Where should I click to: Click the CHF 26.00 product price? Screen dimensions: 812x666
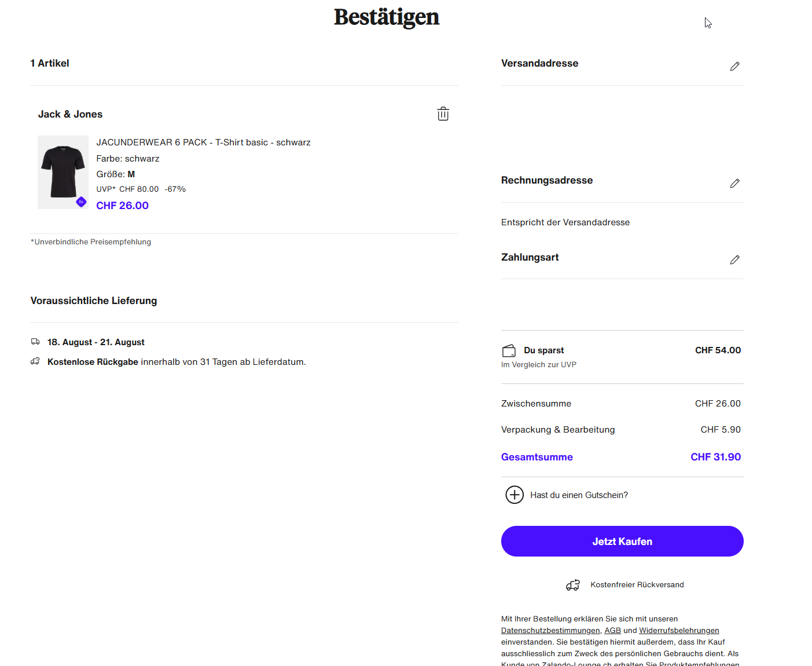(x=122, y=206)
